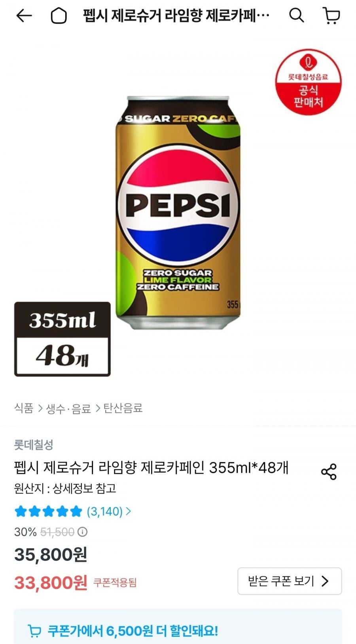Tap the product title in header bar
The height and width of the screenshot is (644, 356).
point(176,16)
